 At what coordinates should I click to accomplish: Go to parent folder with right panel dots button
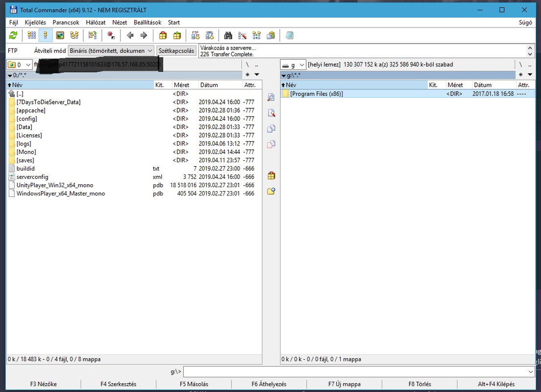[x=530, y=65]
